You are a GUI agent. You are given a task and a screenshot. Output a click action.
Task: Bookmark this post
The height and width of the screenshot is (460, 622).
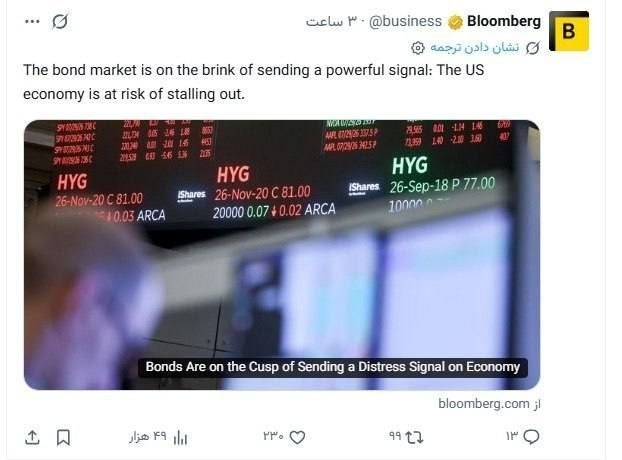point(63,438)
